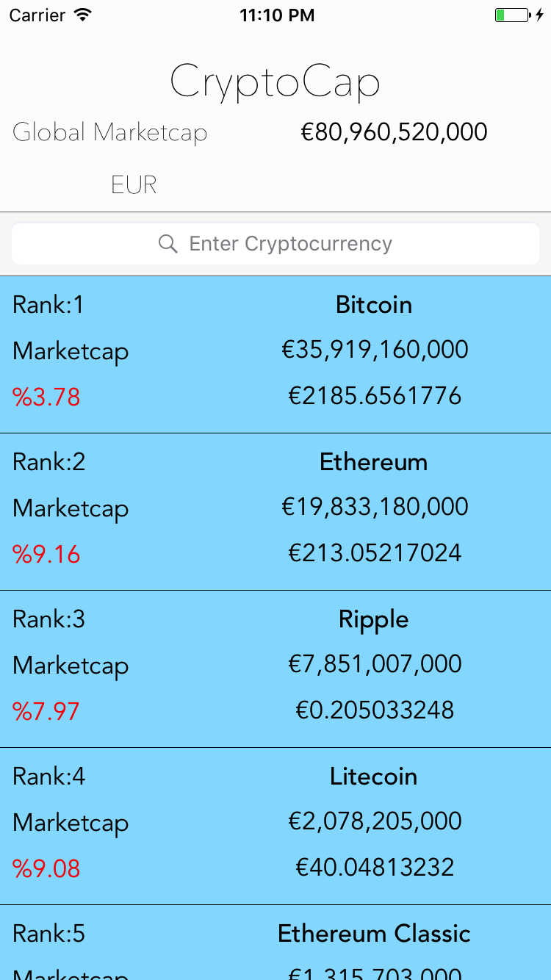
Task: Click Litecoin's %9.08 change value
Action: click(x=46, y=869)
